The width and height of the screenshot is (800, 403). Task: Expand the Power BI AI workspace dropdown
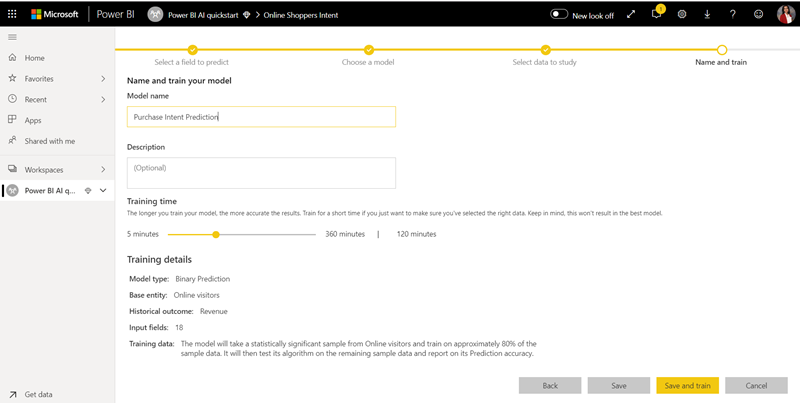point(103,190)
